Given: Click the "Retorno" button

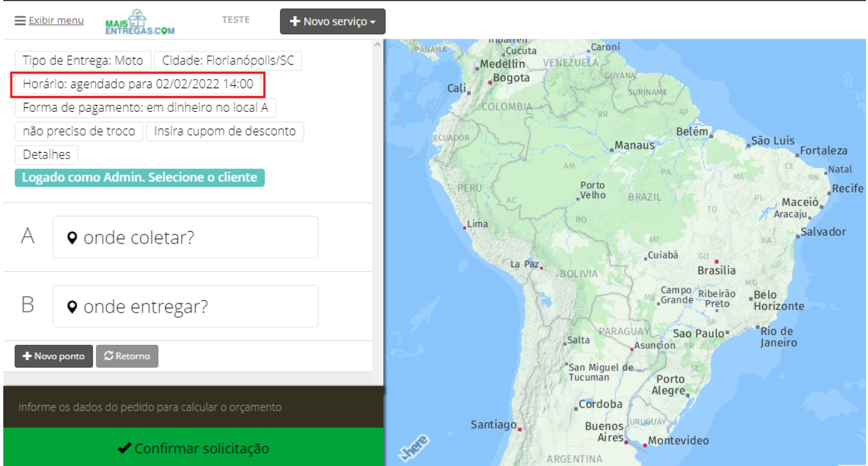Looking at the screenshot, I should point(127,356).
